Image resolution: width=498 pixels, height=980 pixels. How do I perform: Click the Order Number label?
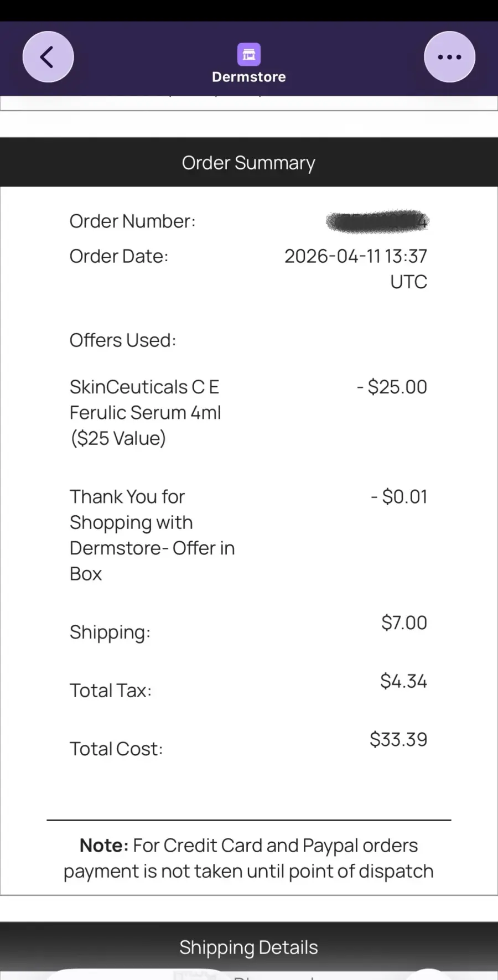click(x=132, y=221)
